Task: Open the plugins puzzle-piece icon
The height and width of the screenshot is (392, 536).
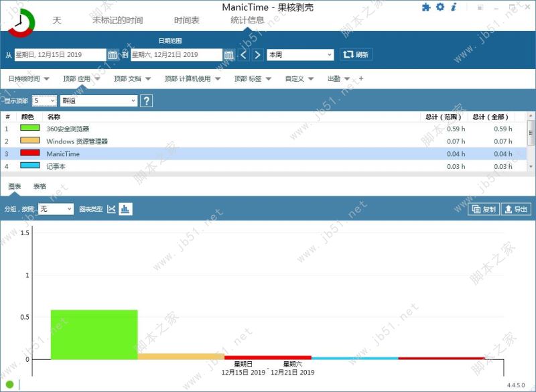Action: [426, 7]
